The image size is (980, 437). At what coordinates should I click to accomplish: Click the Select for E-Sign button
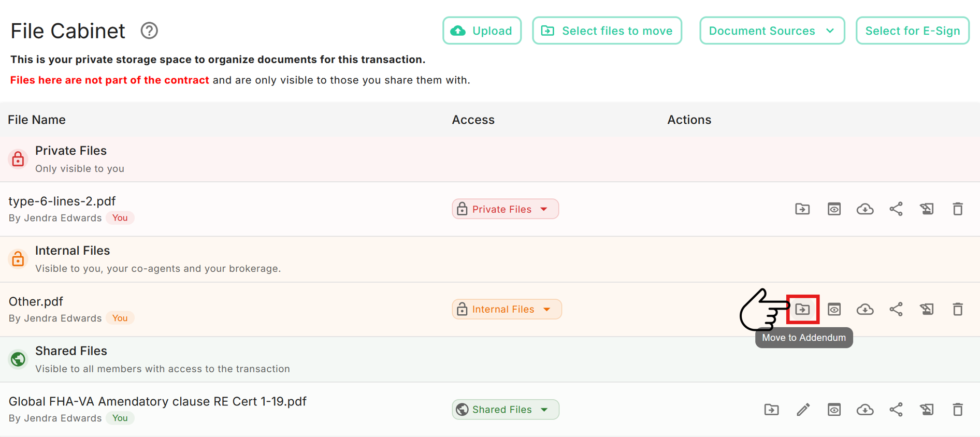[x=912, y=31]
